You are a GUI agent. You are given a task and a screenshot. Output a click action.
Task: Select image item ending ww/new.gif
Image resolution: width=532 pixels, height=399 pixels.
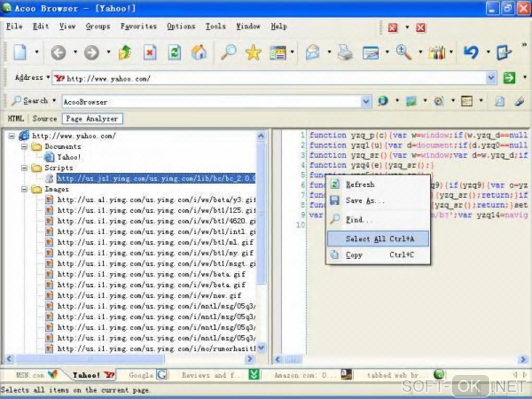click(149, 296)
